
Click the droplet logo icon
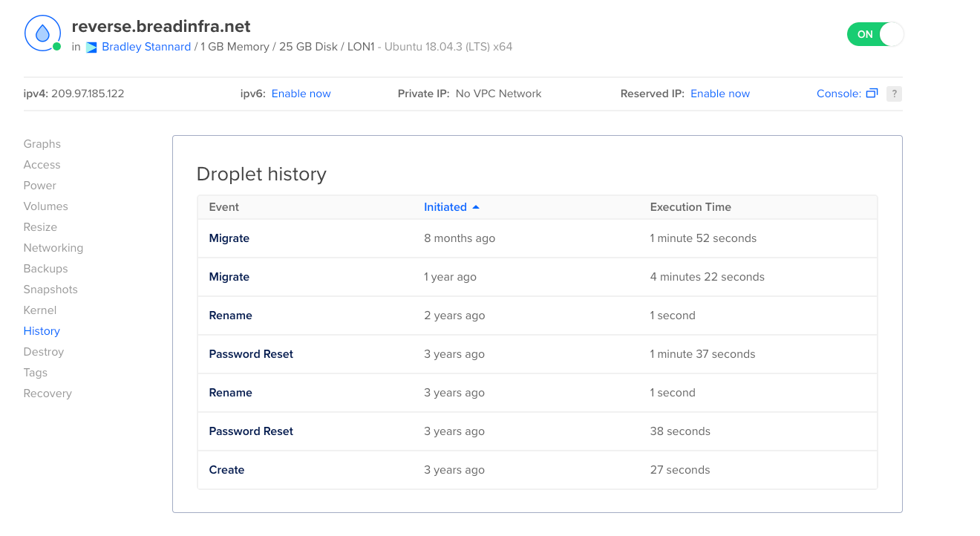pyautogui.click(x=42, y=33)
